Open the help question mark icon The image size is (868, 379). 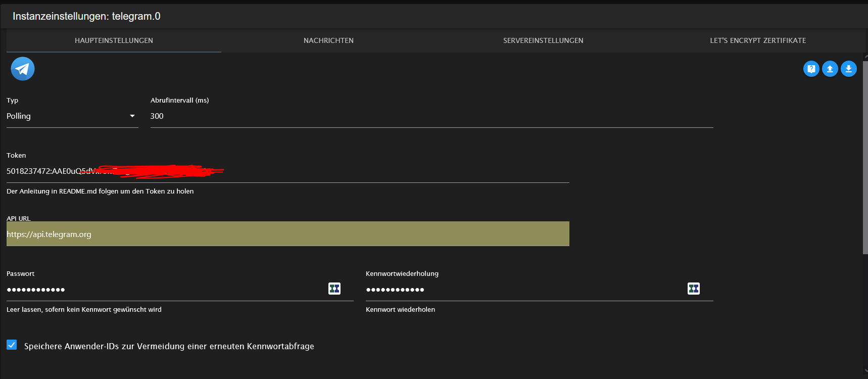(x=811, y=69)
